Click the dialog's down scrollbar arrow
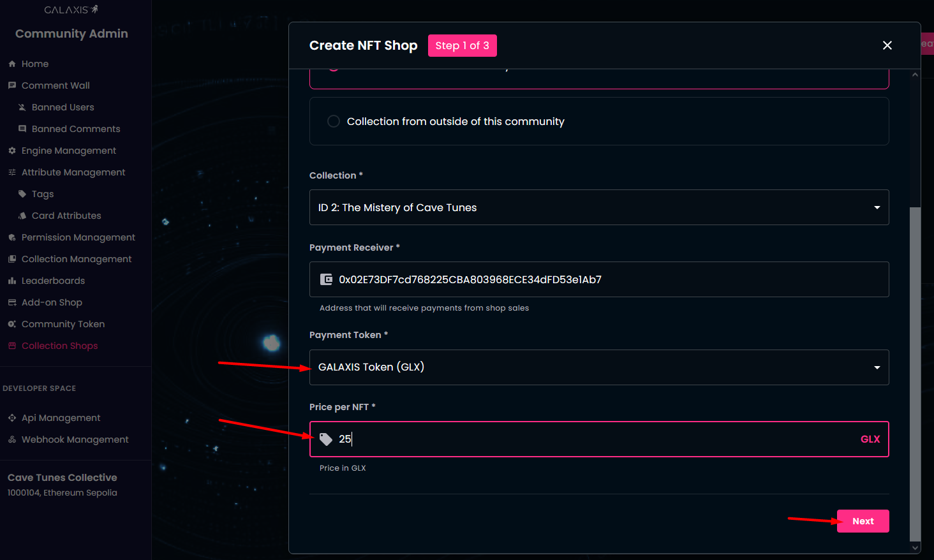Screen dimensions: 934x560 (915, 547)
